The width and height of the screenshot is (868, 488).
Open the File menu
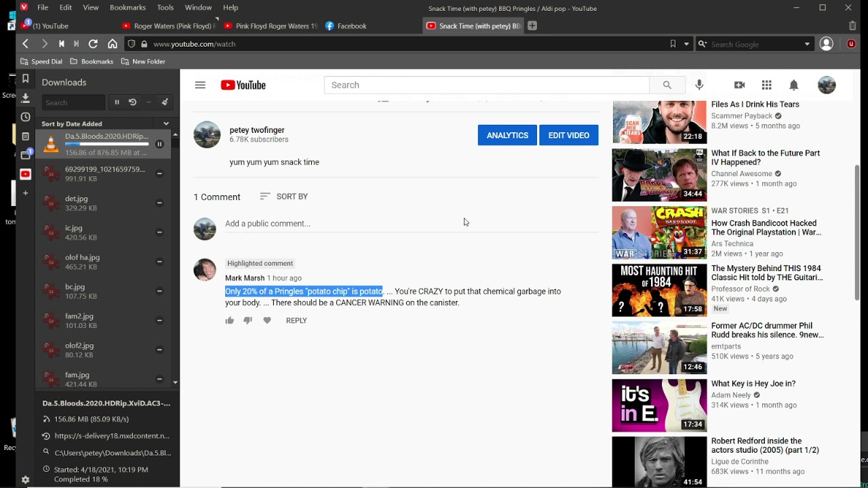43,7
